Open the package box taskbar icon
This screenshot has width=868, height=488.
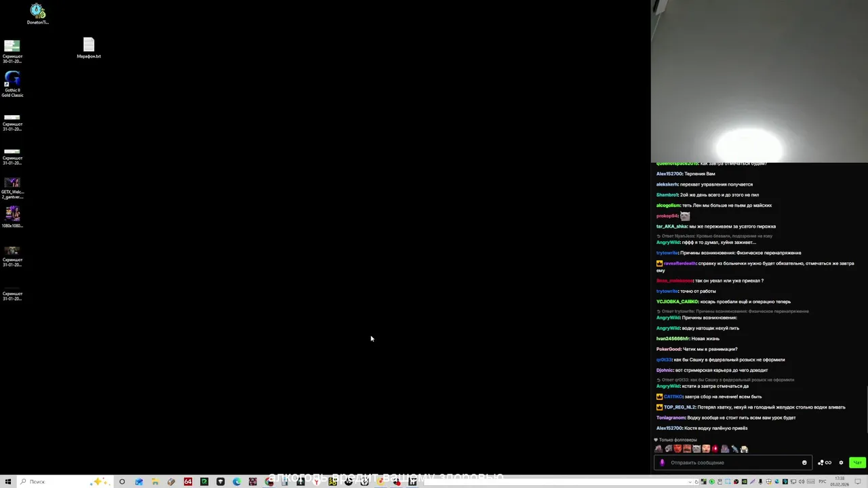coord(172,482)
